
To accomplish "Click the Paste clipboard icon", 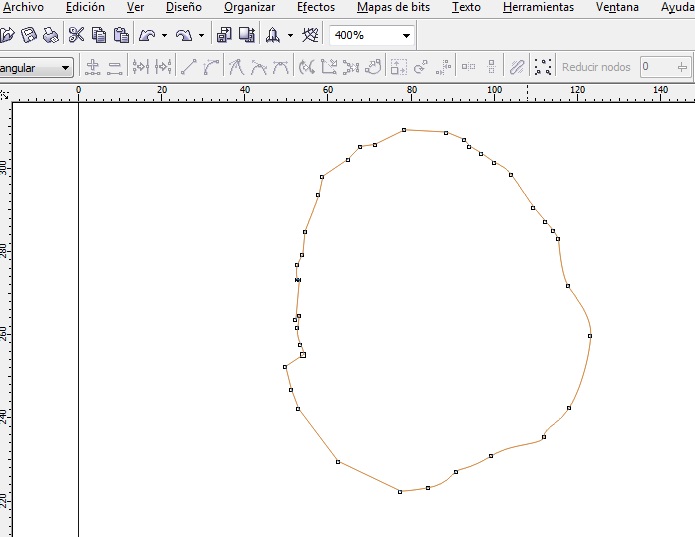I will pos(121,35).
